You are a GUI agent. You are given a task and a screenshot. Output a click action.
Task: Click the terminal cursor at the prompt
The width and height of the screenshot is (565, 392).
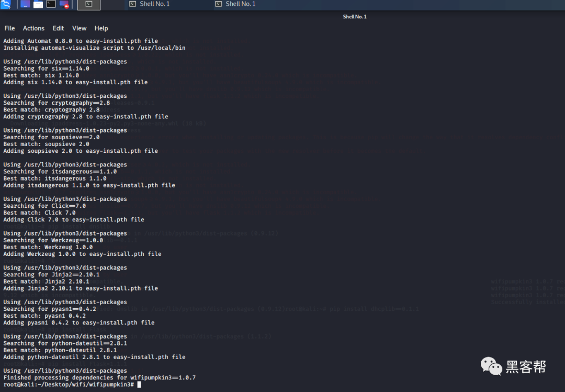139,385
